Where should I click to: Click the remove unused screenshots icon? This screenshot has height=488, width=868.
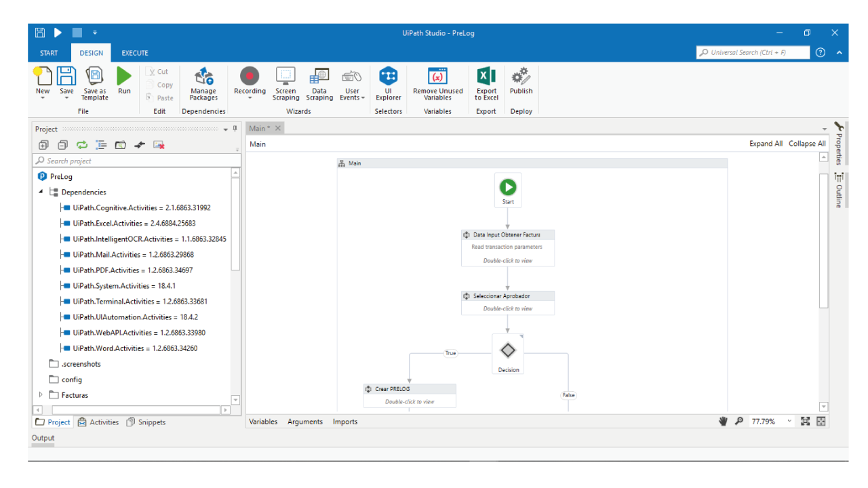(x=159, y=144)
